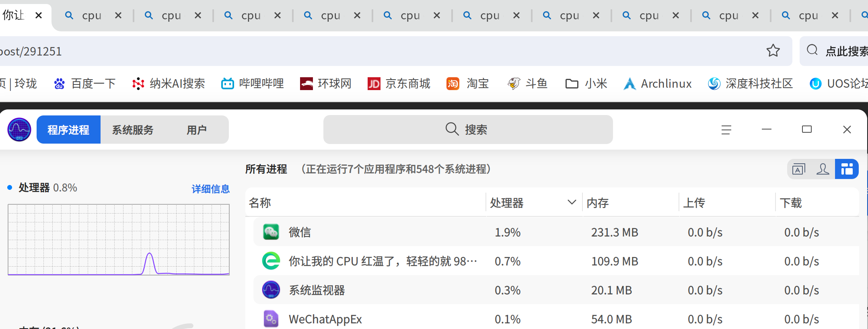
Task: Show my processes view icon
Action: [823, 169]
